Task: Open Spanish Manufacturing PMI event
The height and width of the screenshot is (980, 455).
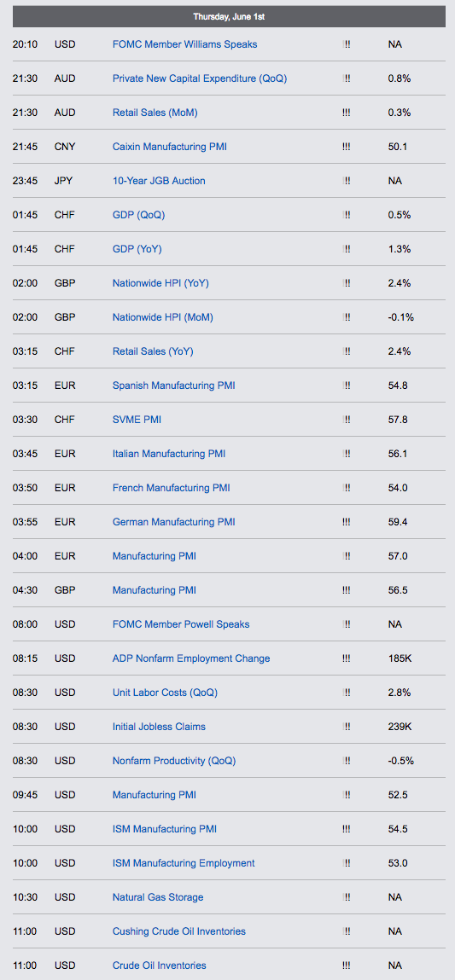Action: click(174, 386)
